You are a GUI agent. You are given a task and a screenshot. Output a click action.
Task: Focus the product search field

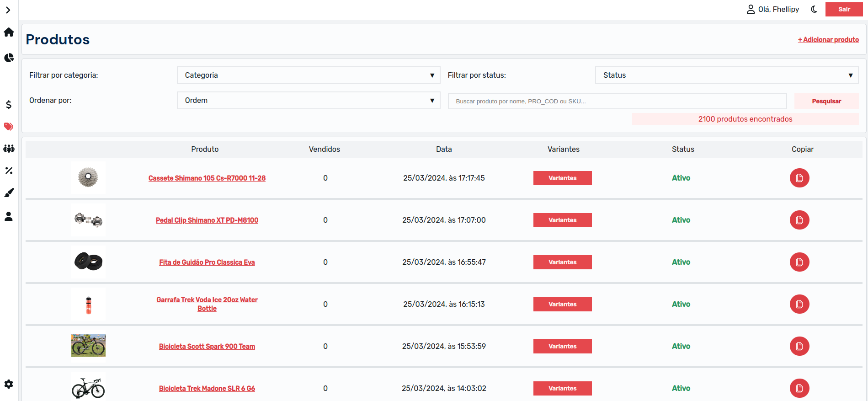(x=617, y=101)
